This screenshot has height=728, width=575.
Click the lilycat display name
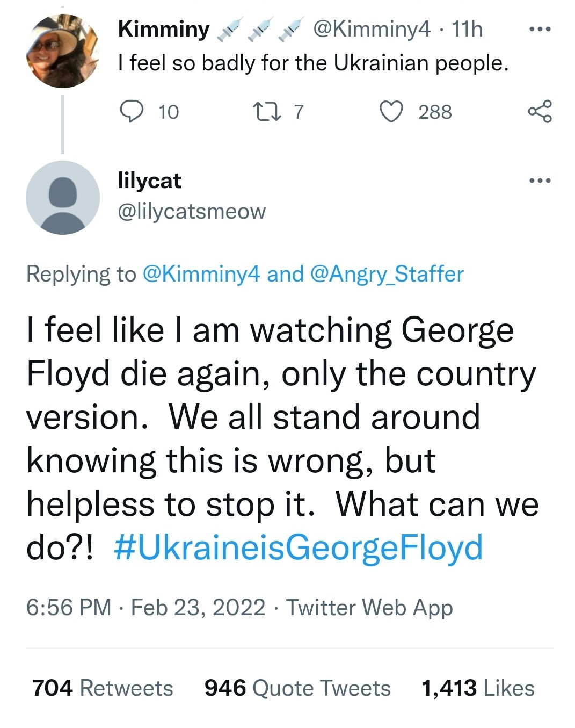point(149,181)
